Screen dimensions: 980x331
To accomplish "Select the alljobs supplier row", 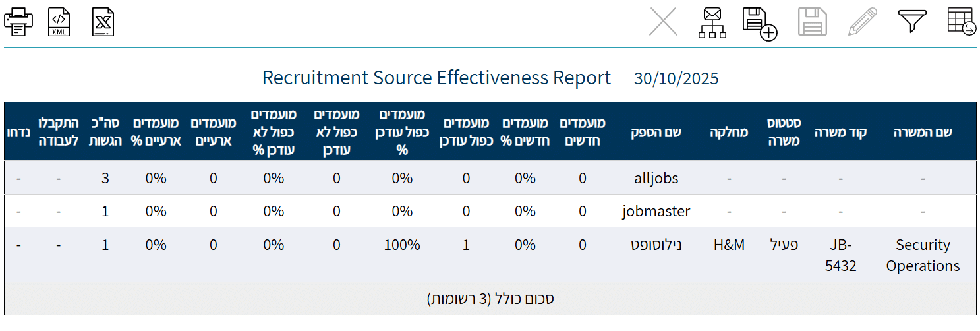I will click(656, 178).
